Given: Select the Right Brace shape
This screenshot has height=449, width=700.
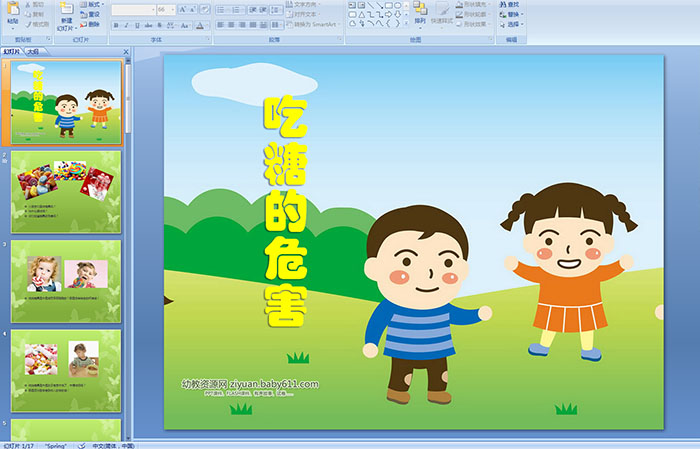Looking at the screenshot, I should 397,24.
